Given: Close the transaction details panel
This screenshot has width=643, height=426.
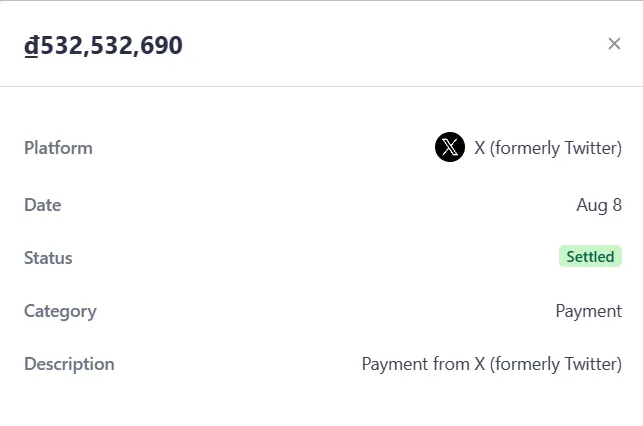Looking at the screenshot, I should click(614, 43).
